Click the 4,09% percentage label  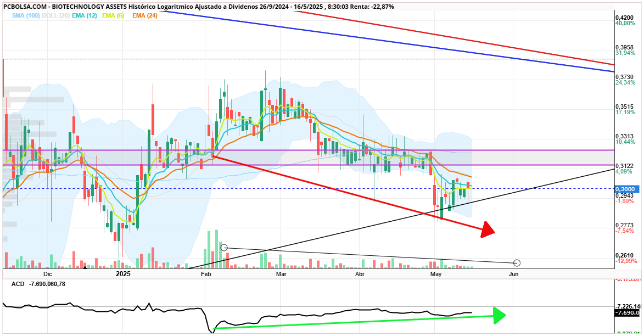[x=624, y=171]
